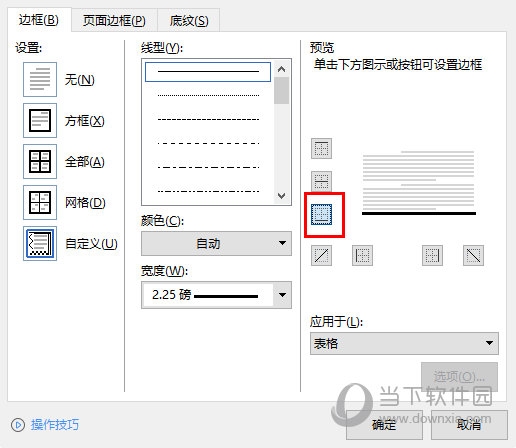Click the 无(N) label text

pos(80,80)
